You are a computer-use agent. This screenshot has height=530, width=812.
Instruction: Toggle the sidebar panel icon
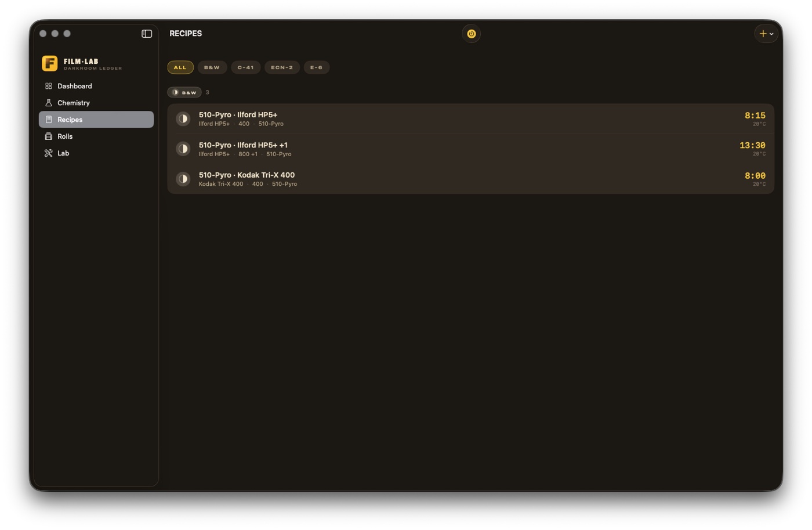click(147, 34)
